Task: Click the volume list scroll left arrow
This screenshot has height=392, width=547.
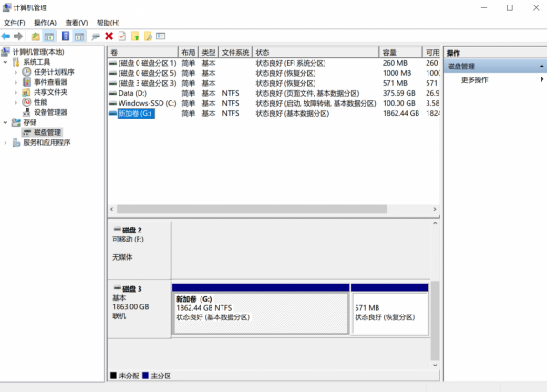Action: tap(111, 209)
